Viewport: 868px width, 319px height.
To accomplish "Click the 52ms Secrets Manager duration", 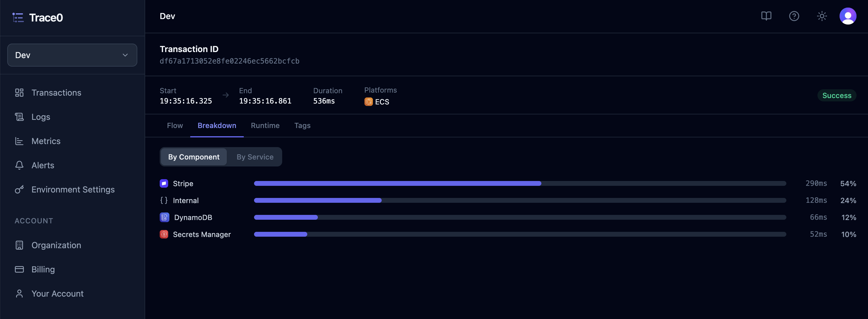I will click(x=818, y=234).
